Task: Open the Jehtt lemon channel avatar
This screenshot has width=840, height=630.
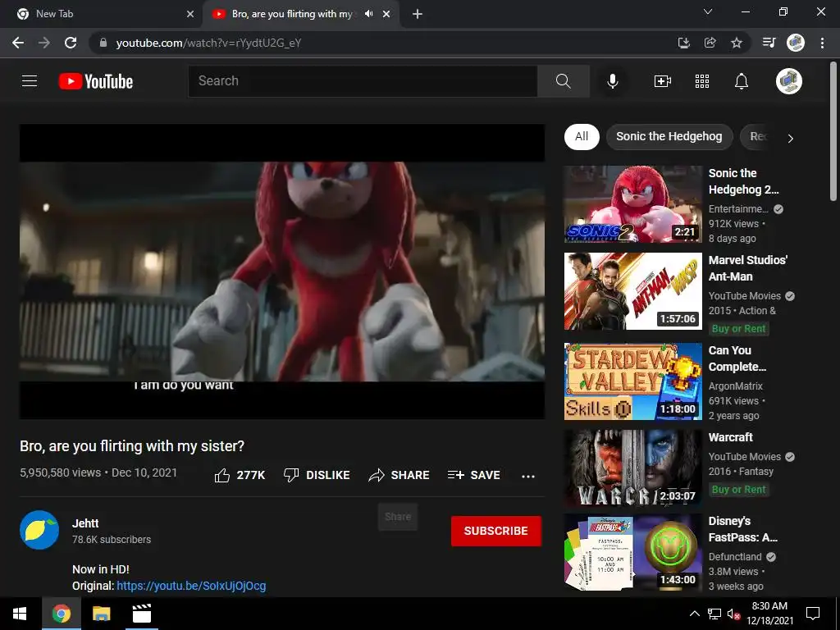Action: pyautogui.click(x=39, y=531)
